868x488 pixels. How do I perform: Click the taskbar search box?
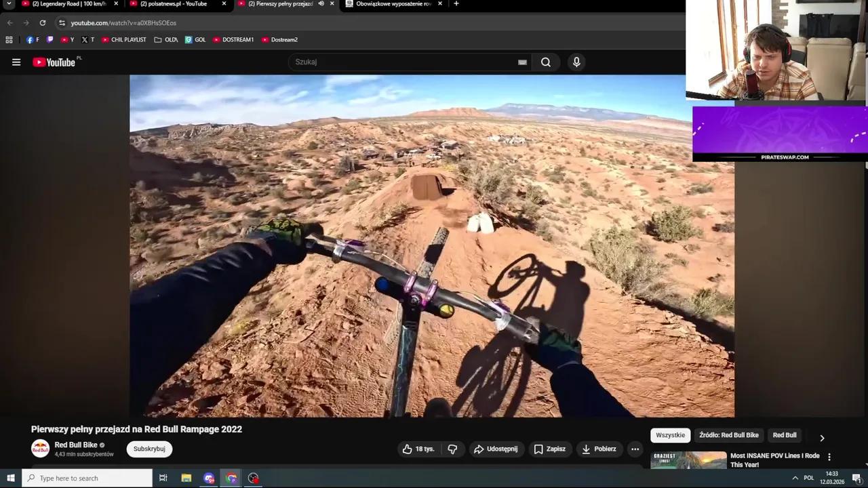pos(87,478)
